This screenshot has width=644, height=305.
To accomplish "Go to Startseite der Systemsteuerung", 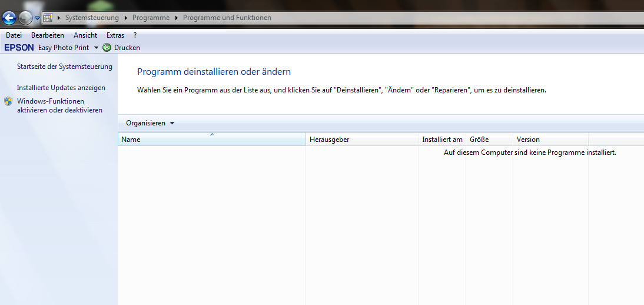I will pos(65,67).
